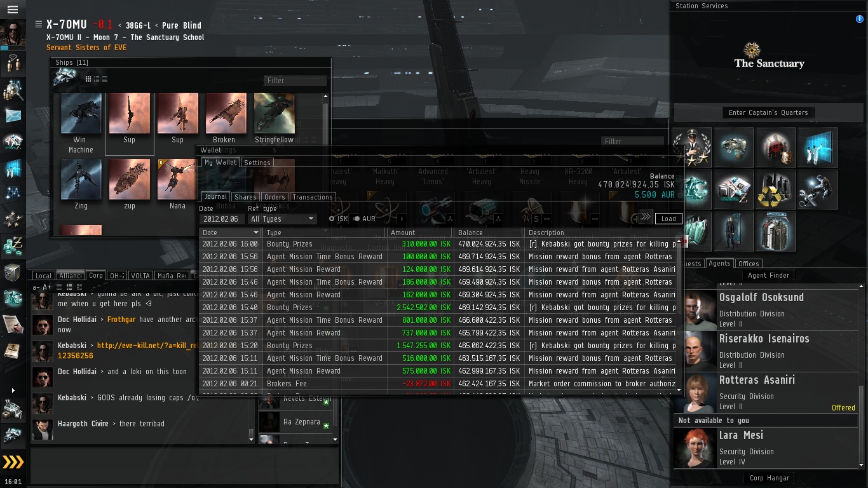This screenshot has height=488, width=868.
Task: Increase chat font size with A+
Action: tap(47, 287)
